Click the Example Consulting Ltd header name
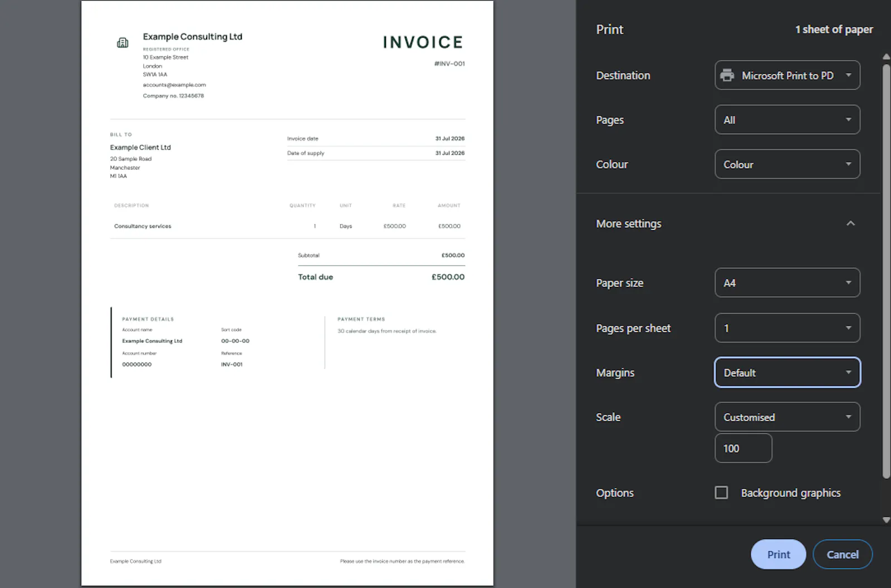 pos(193,37)
